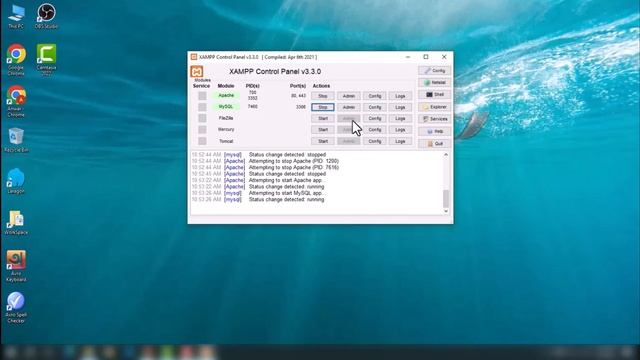Toggle the Mercury service checkbox
Screen dimensions: 640x360
202,130
